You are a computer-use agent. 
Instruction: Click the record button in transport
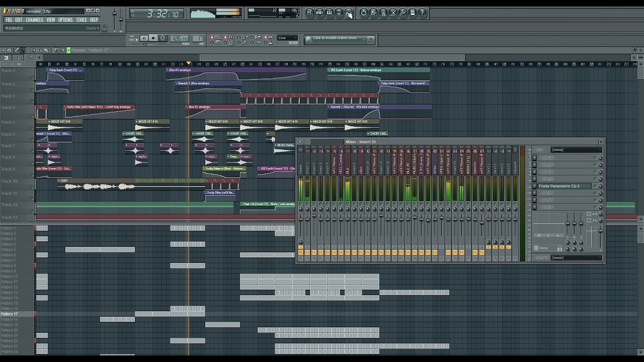coord(163,38)
